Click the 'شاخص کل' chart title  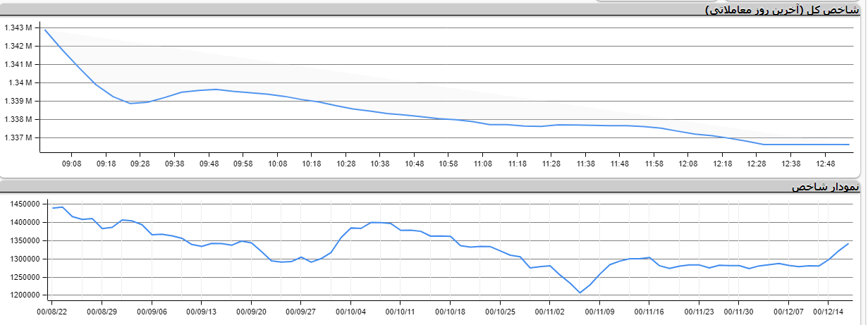(x=784, y=10)
